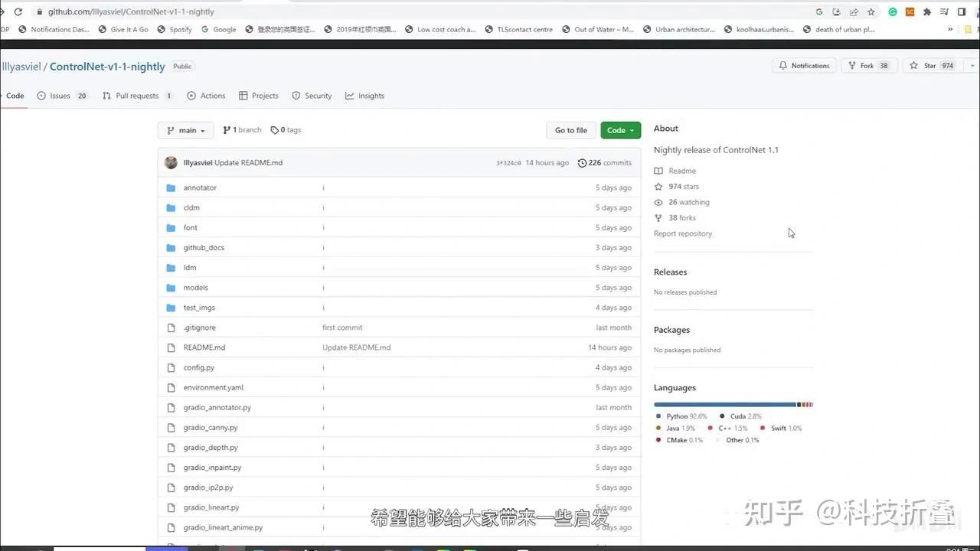This screenshot has width=980, height=551.
Task: Open the ControlNet-v1-1-nightly repository link
Action: [107, 67]
